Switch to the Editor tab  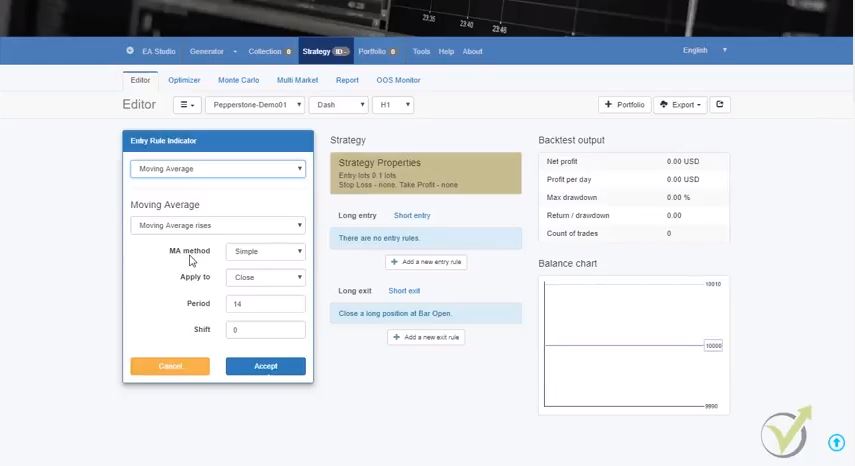click(140, 80)
